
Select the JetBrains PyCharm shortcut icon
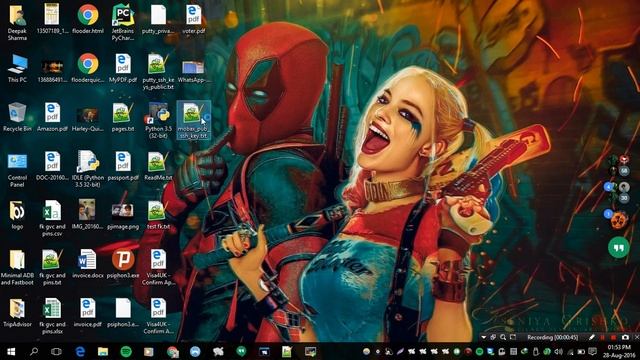coord(123,16)
